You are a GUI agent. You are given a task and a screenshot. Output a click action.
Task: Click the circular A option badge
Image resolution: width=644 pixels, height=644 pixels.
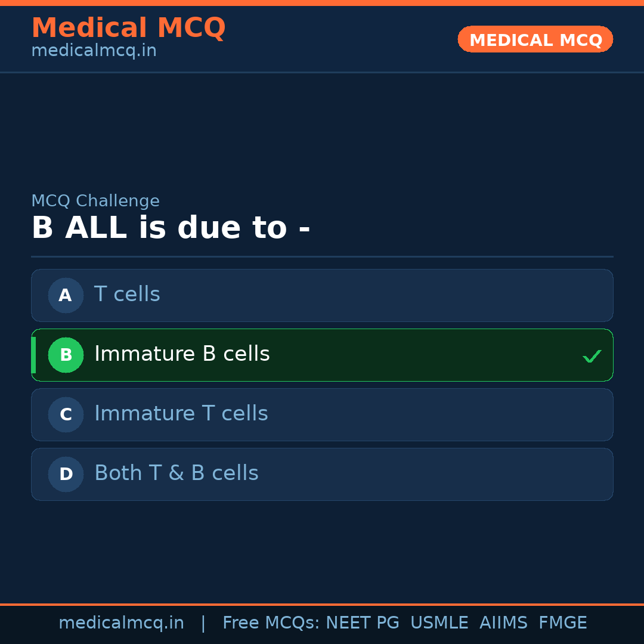(66, 295)
